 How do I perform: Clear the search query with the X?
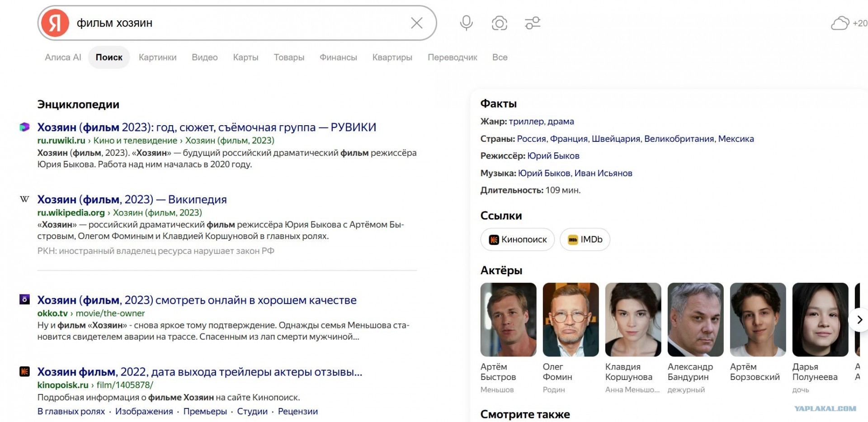pos(416,23)
